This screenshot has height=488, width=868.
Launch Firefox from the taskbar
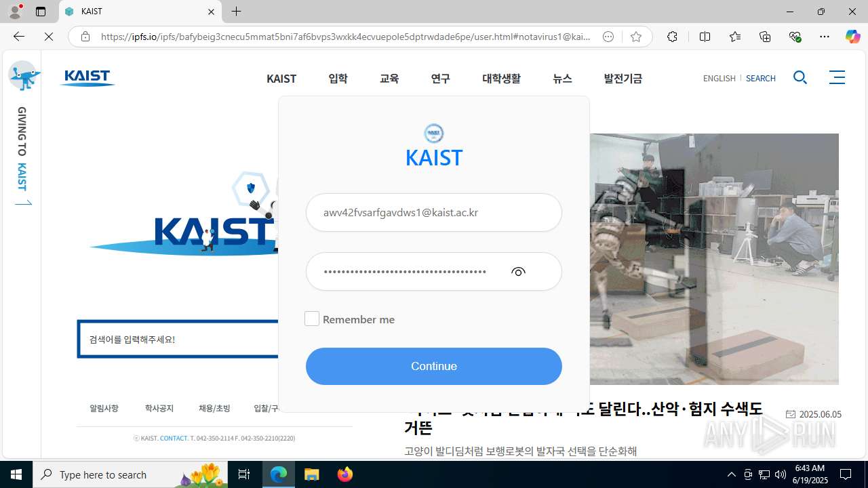coord(344,474)
